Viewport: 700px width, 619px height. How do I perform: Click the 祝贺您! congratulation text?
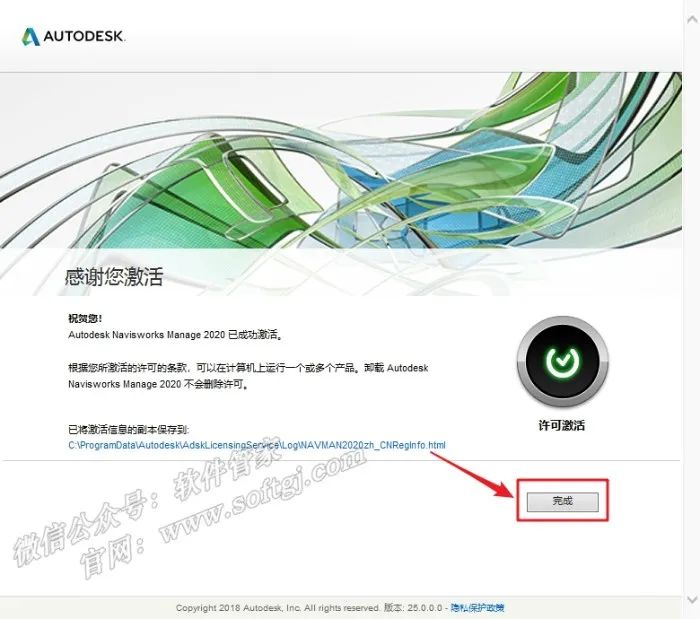point(85,318)
